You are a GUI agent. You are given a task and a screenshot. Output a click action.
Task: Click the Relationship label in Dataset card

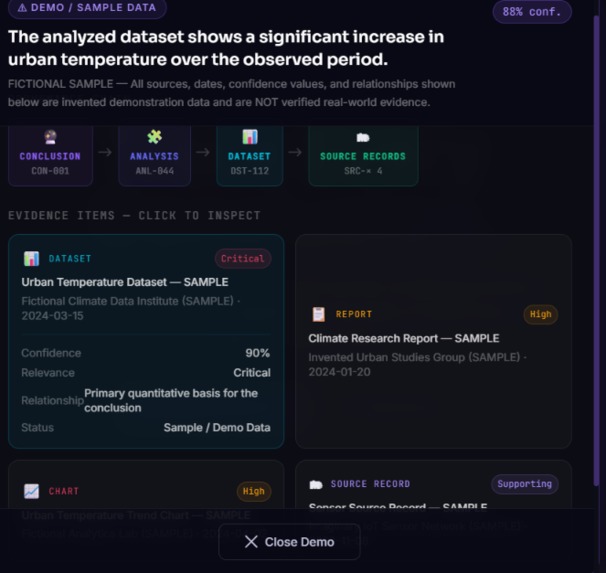pyautogui.click(x=53, y=401)
